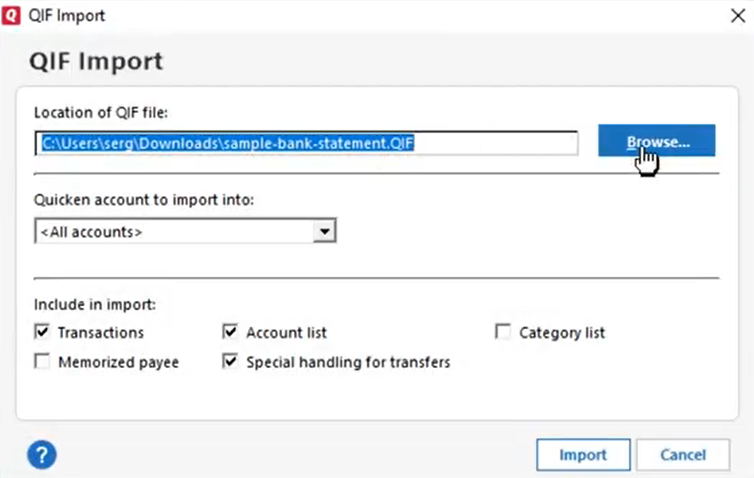
Task: Click the Quicken logo in title bar
Action: (x=11, y=15)
